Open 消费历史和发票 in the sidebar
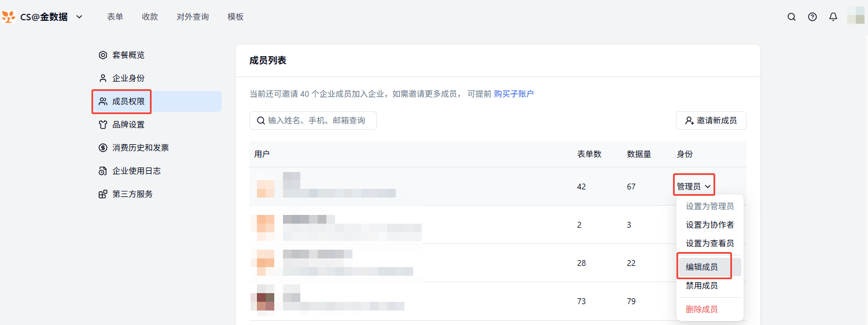 click(140, 148)
